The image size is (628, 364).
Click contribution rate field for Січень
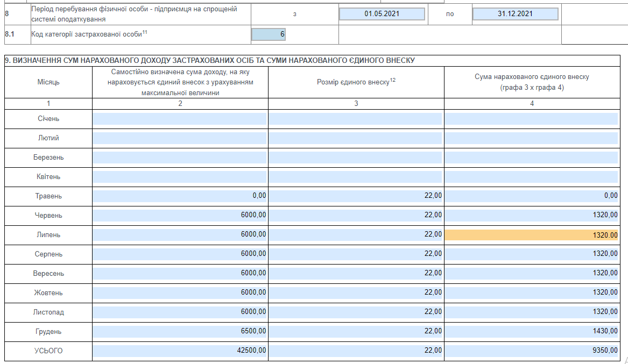(x=355, y=119)
